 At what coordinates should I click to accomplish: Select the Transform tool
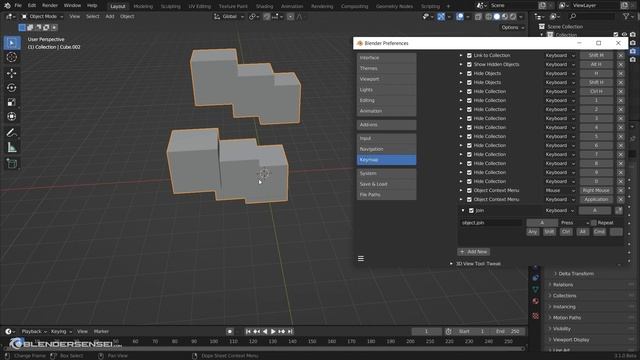point(12,117)
